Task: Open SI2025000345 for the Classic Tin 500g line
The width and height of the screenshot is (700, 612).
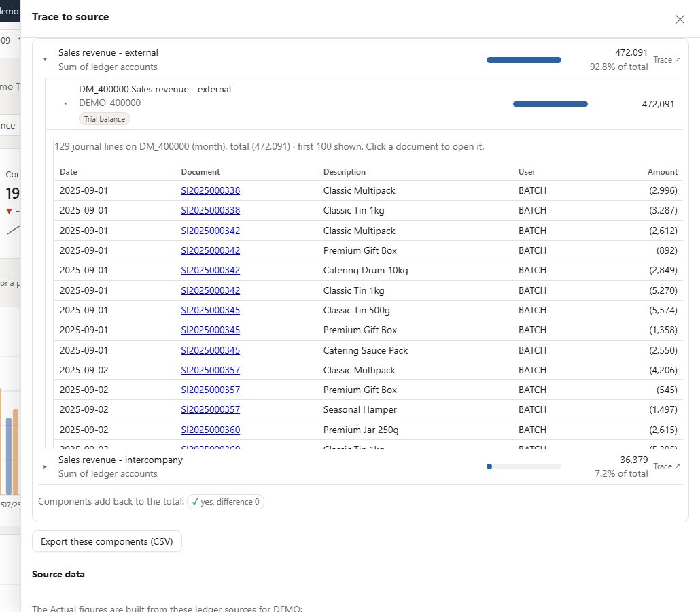Action: pyautogui.click(x=210, y=311)
